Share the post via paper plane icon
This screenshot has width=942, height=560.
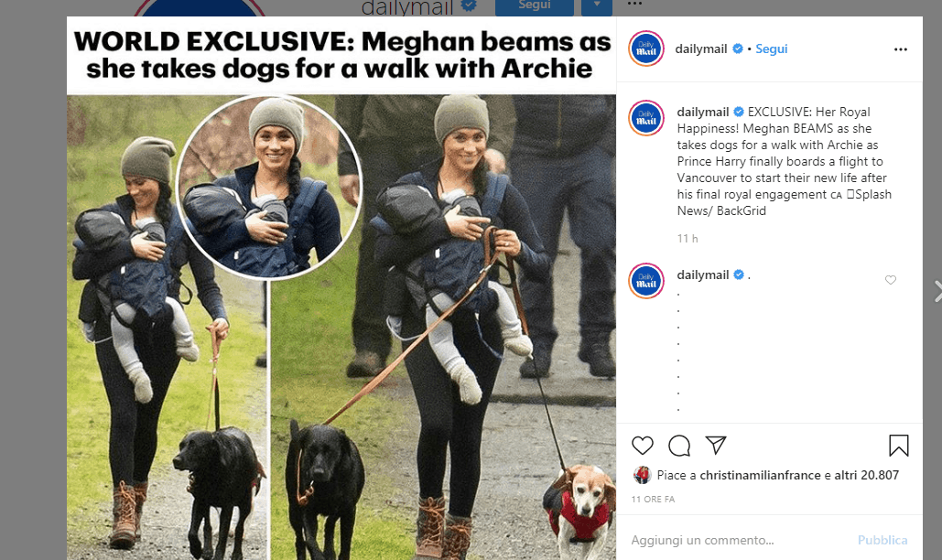[716, 446]
